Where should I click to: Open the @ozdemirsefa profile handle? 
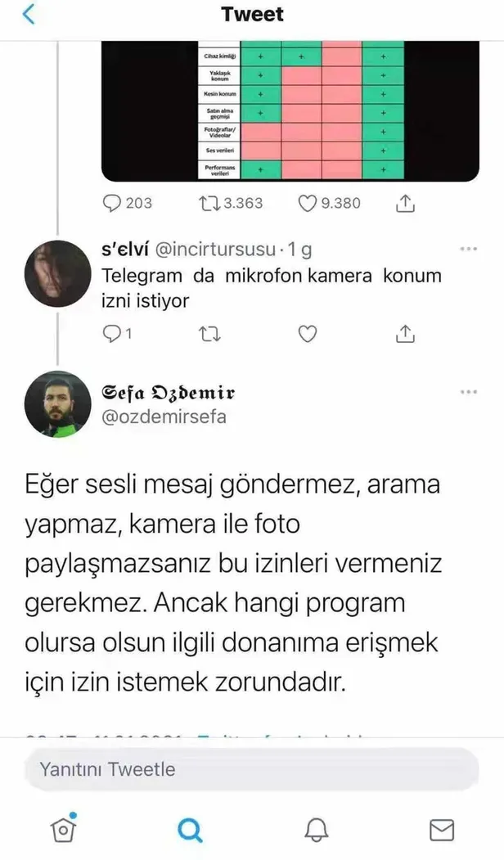click(x=164, y=416)
